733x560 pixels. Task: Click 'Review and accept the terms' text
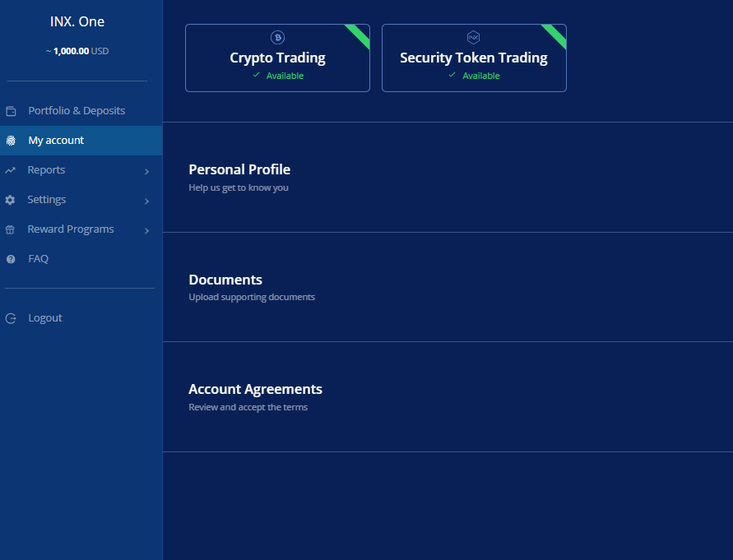click(248, 407)
